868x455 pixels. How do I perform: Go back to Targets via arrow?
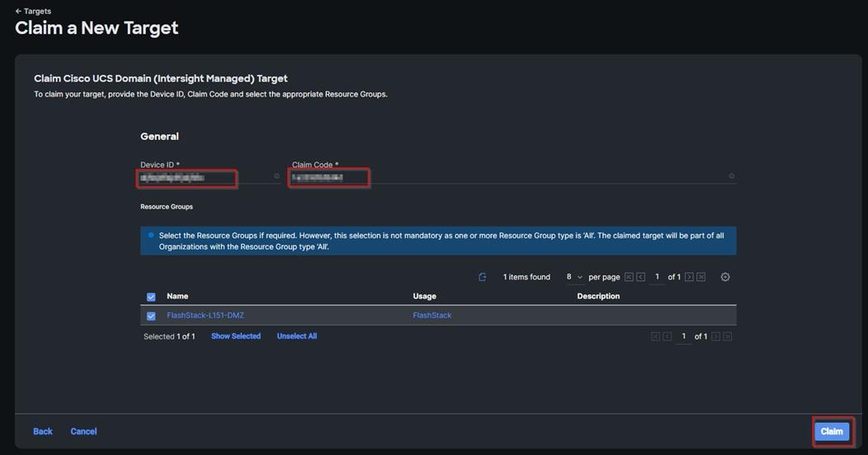18,12
